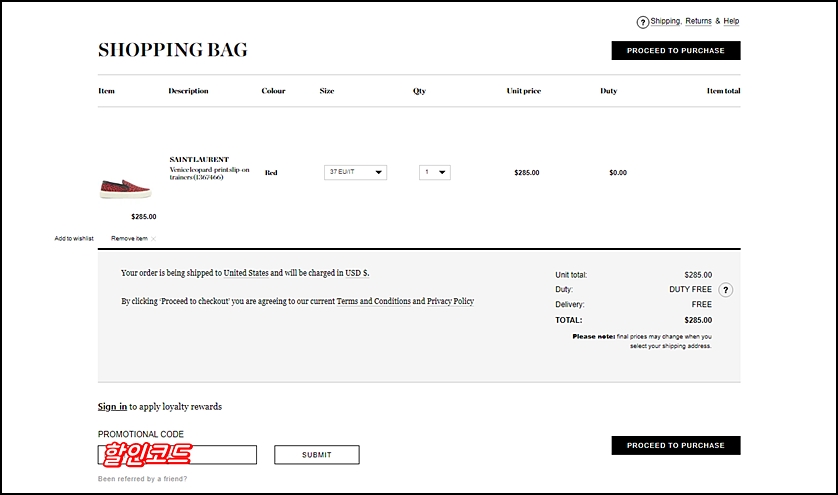Click the Venice leopard print description text
This screenshot has width=838, height=495.
tap(210, 173)
